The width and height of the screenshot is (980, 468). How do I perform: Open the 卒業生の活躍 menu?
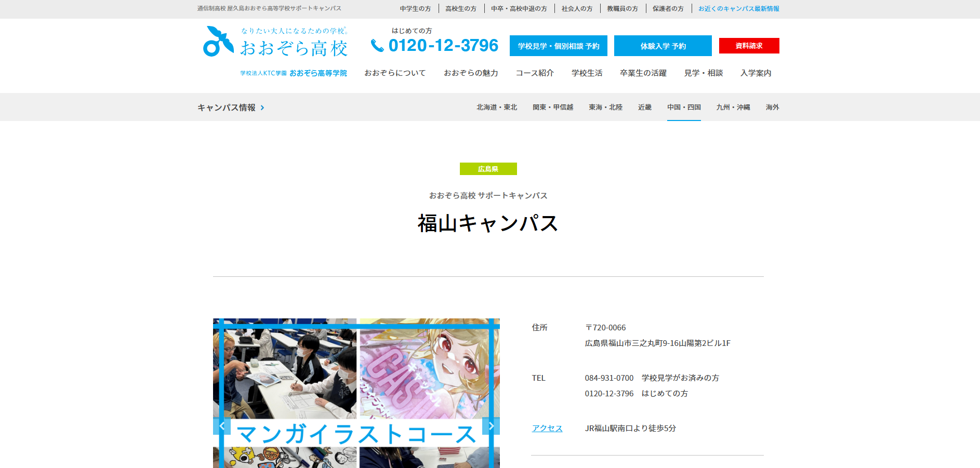[643, 73]
